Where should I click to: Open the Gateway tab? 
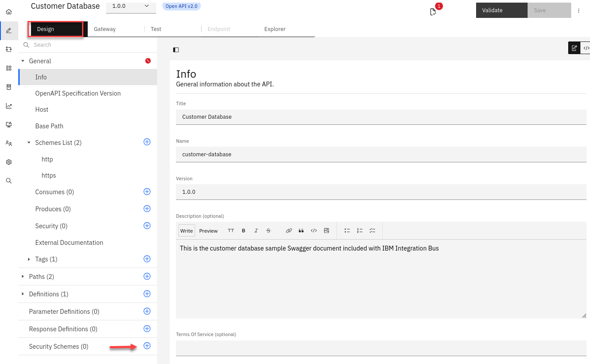pos(105,29)
